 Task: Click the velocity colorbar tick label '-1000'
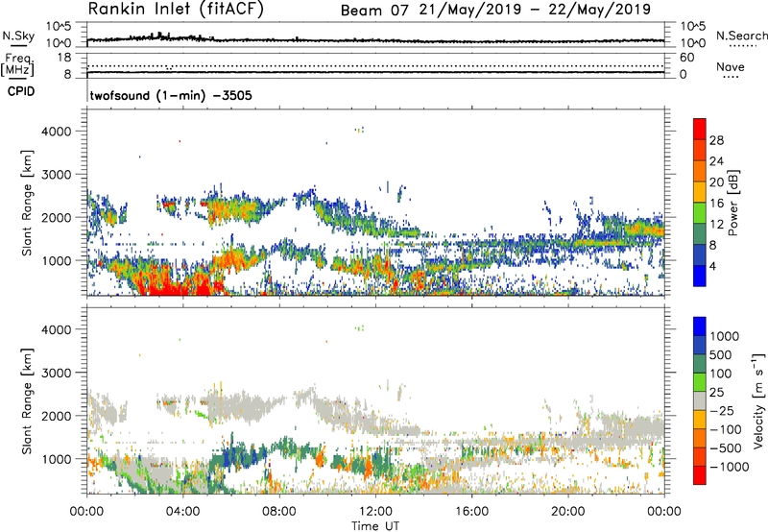[x=730, y=467]
